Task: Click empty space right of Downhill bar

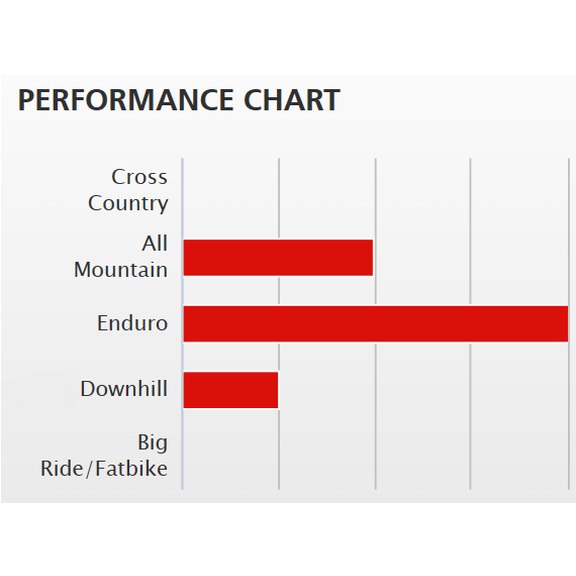Action: pyautogui.click(x=423, y=390)
